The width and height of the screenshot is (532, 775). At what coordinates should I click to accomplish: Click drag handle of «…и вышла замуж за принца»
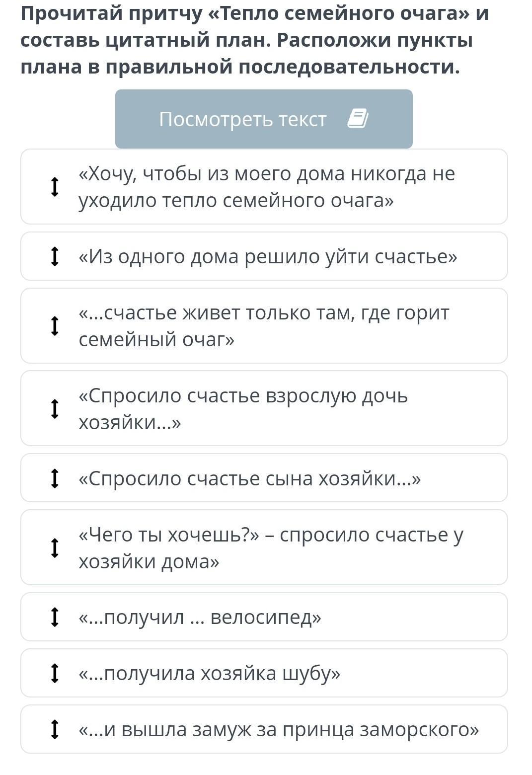pyautogui.click(x=55, y=729)
